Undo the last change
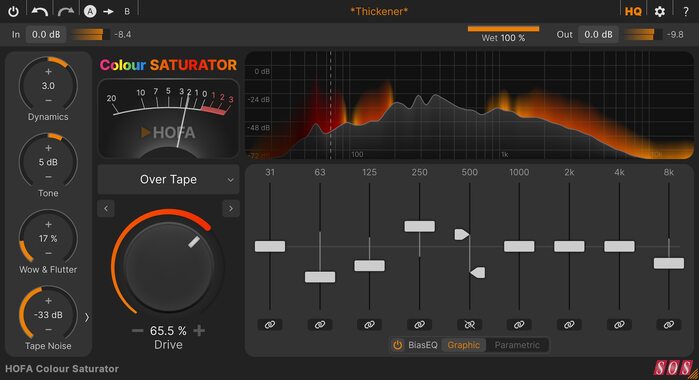This screenshot has width=699, height=380. tap(40, 12)
